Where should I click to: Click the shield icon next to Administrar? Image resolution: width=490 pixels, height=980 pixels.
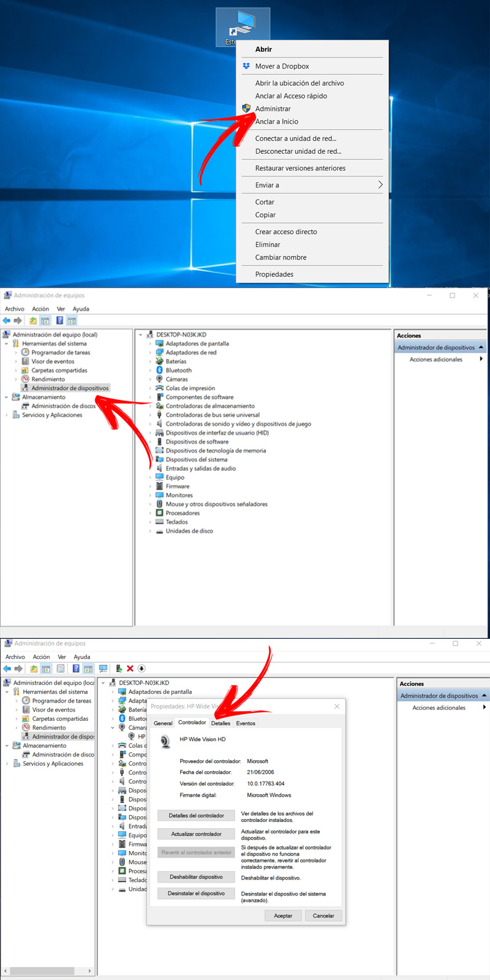[x=246, y=108]
